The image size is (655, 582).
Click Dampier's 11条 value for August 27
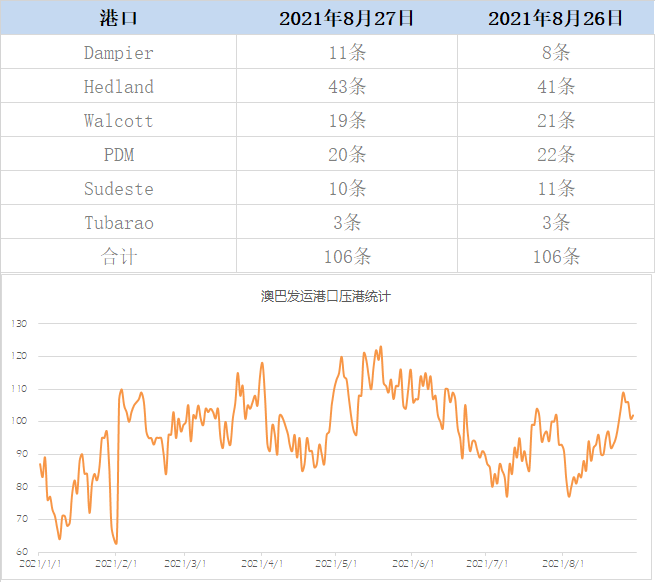point(347,53)
